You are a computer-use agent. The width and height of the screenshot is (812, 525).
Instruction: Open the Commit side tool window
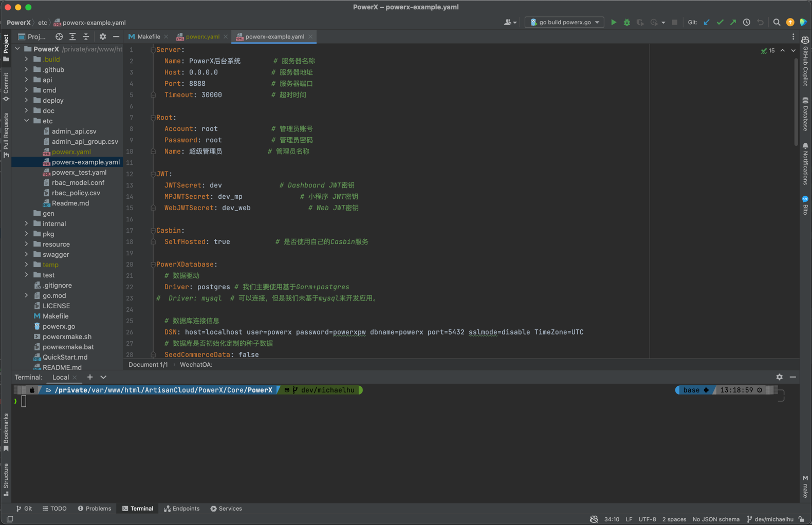coord(6,87)
